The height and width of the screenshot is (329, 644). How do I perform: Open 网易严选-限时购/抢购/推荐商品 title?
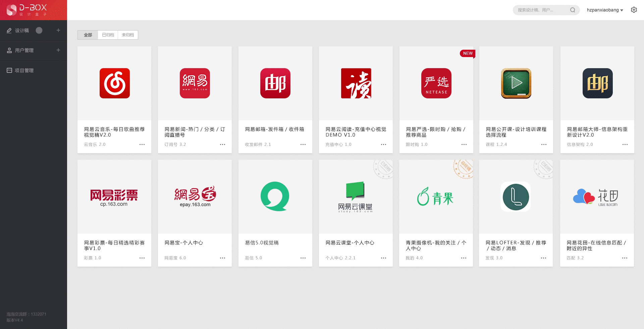436,132
